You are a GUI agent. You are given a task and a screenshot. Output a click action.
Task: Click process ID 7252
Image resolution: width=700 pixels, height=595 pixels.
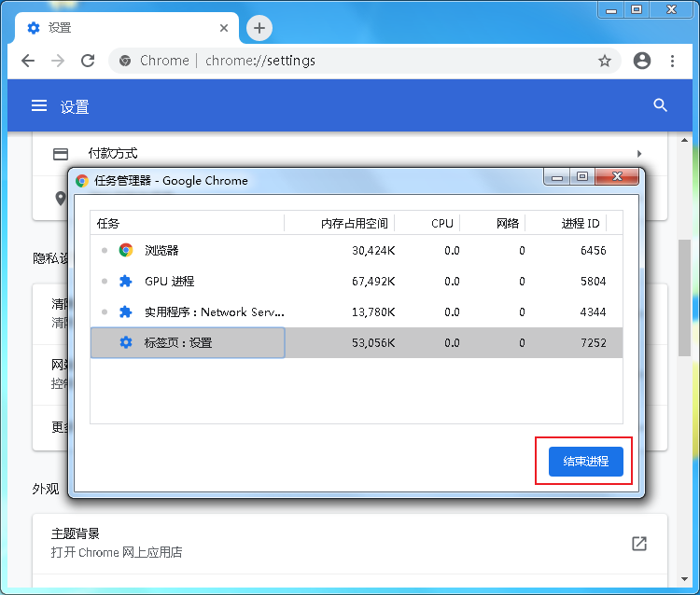point(594,343)
